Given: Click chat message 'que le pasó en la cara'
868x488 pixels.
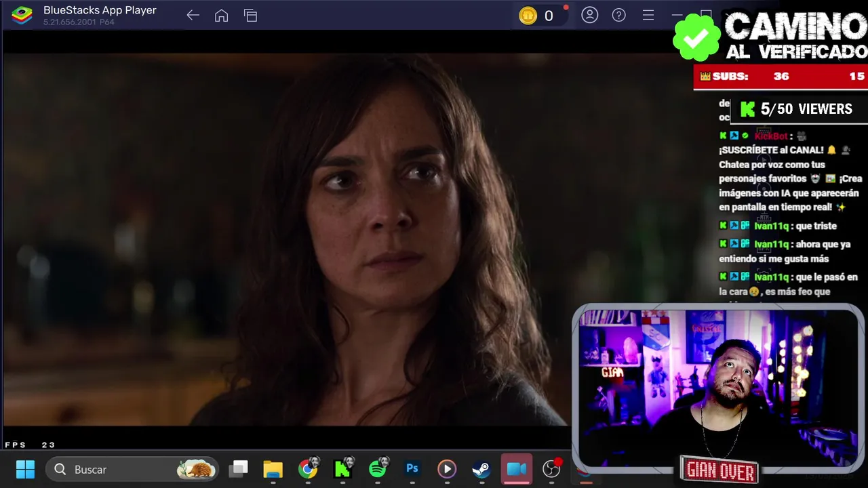Looking at the screenshot, I should 789,284.
